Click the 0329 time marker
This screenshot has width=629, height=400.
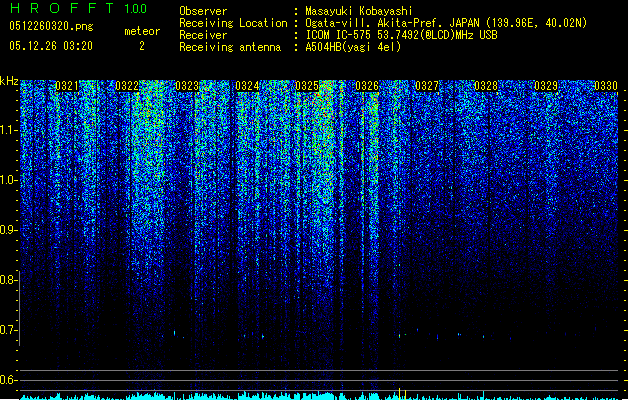click(546, 86)
